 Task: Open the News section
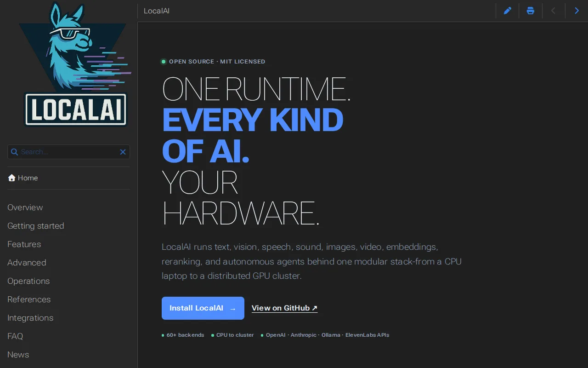coord(18,355)
